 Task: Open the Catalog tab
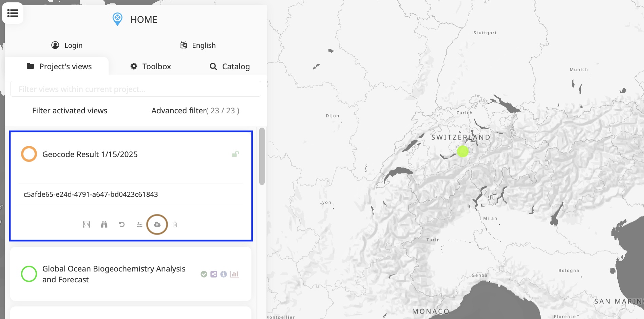pos(230,67)
